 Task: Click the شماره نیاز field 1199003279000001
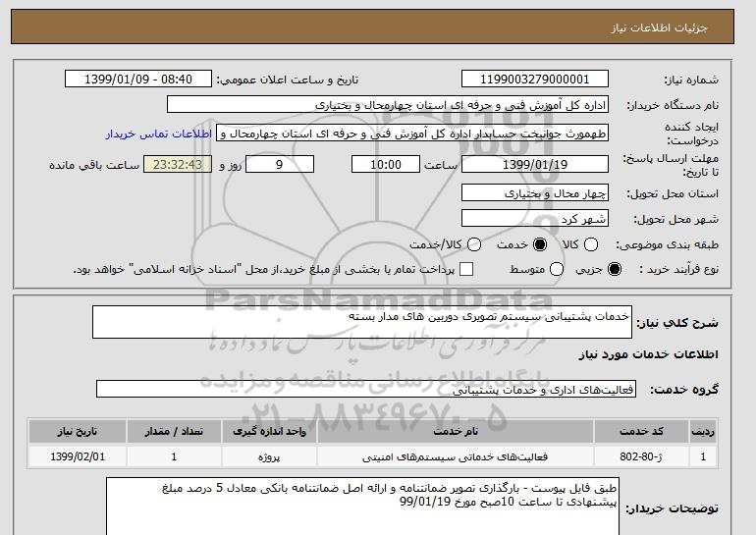(535, 80)
